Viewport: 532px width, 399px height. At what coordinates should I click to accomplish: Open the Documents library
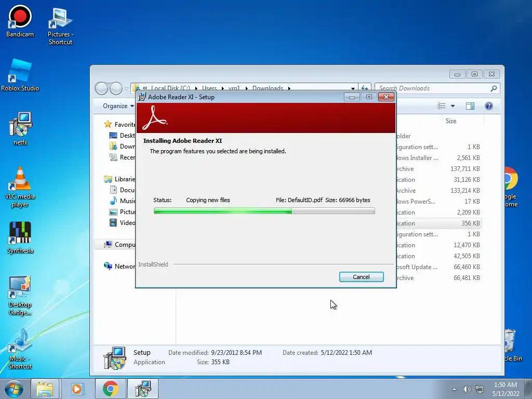coord(122,190)
